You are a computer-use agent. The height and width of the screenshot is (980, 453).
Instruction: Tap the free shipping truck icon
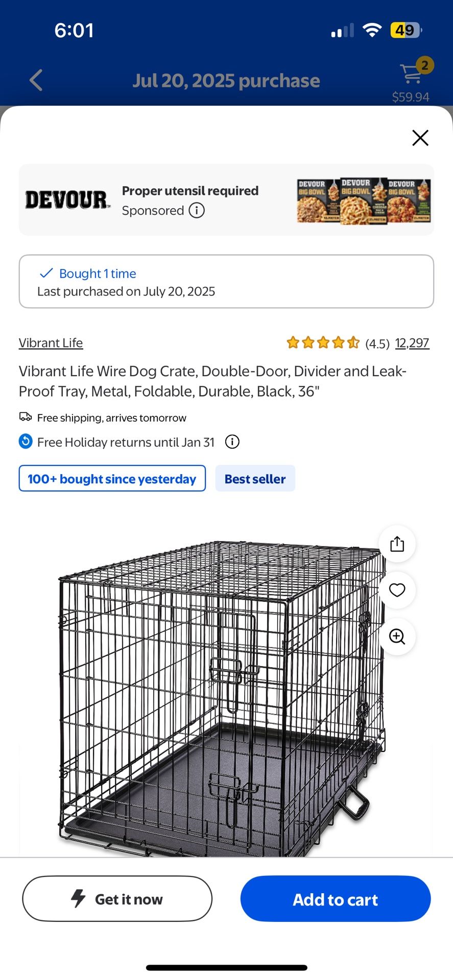coord(25,416)
